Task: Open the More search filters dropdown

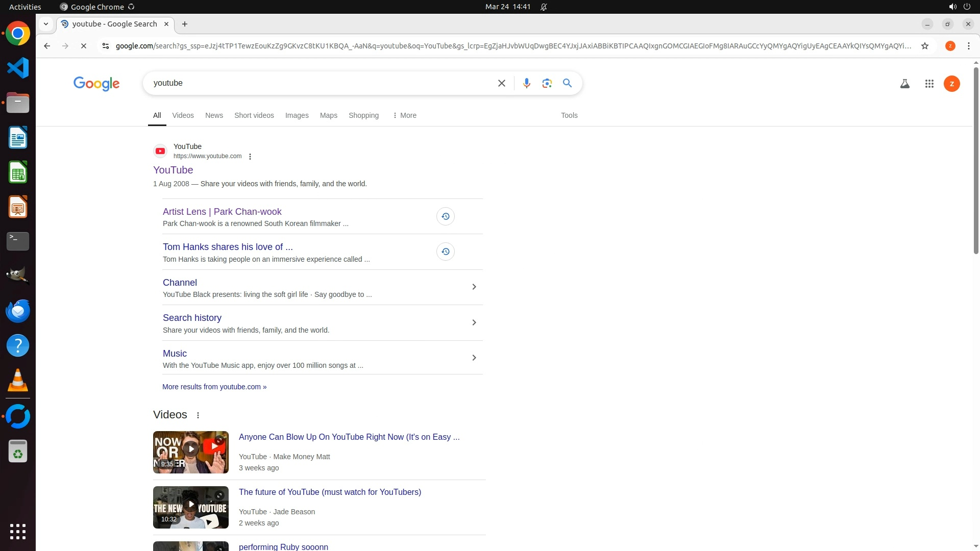Action: tap(404, 115)
